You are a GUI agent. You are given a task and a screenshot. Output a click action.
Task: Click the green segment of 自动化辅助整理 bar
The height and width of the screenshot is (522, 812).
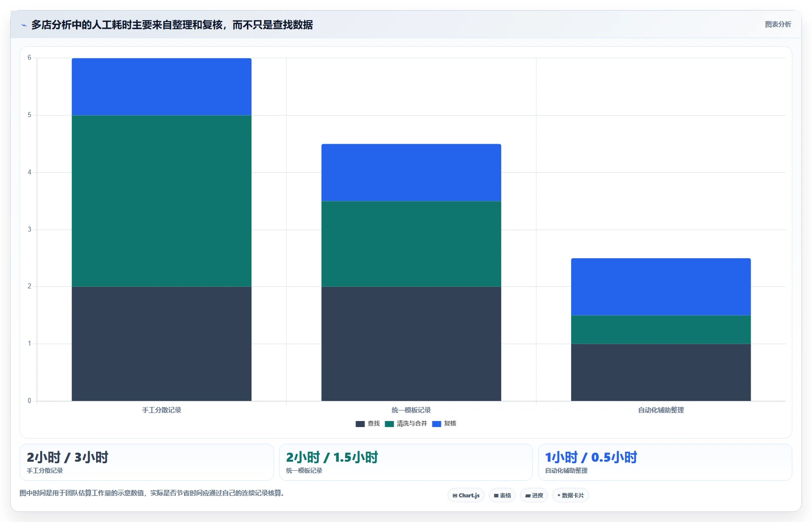(x=661, y=330)
